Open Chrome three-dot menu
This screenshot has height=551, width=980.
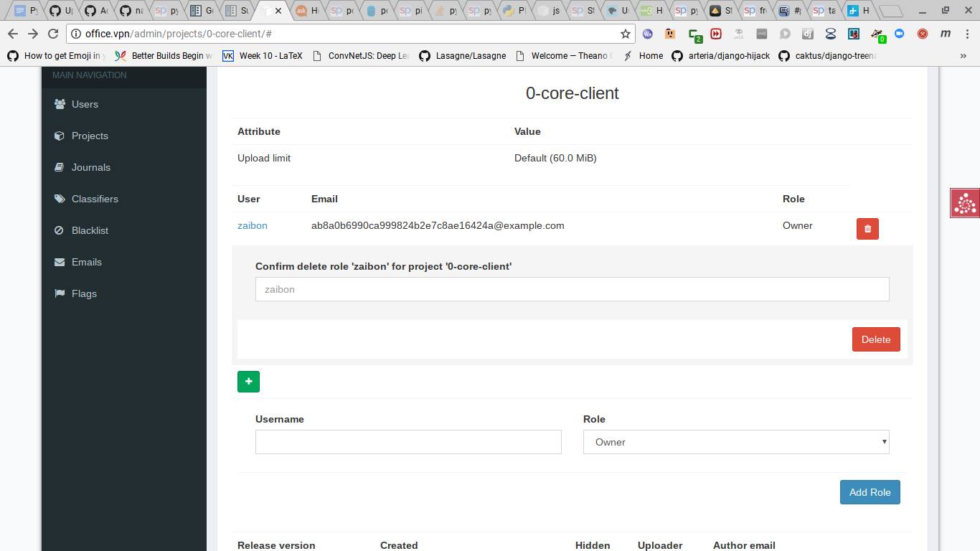pos(967,34)
